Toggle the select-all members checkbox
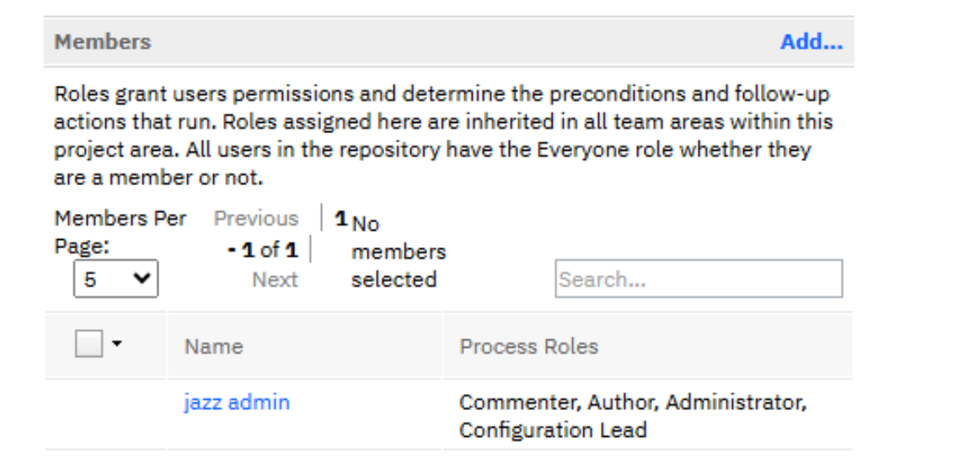The image size is (980, 458). [x=88, y=343]
